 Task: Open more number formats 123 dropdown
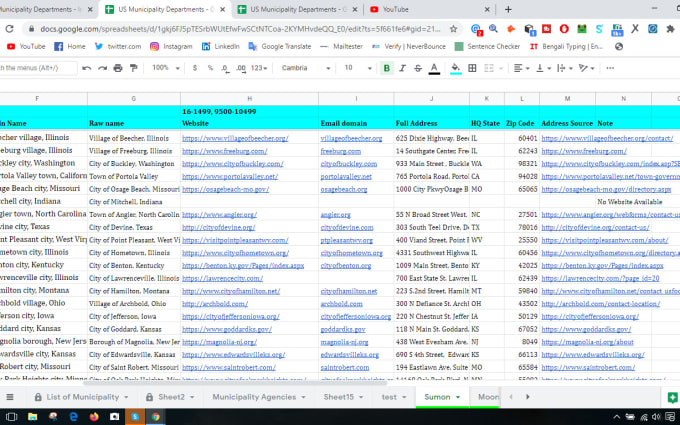pos(259,68)
